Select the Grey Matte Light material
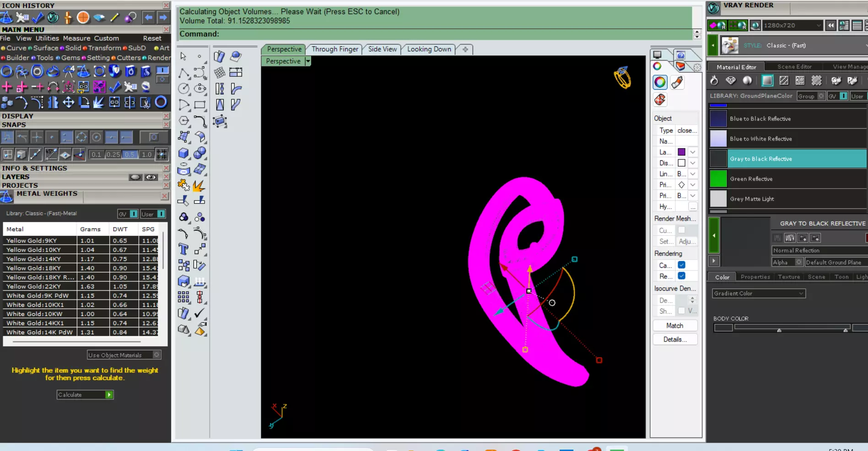868x451 pixels. pyautogui.click(x=787, y=199)
